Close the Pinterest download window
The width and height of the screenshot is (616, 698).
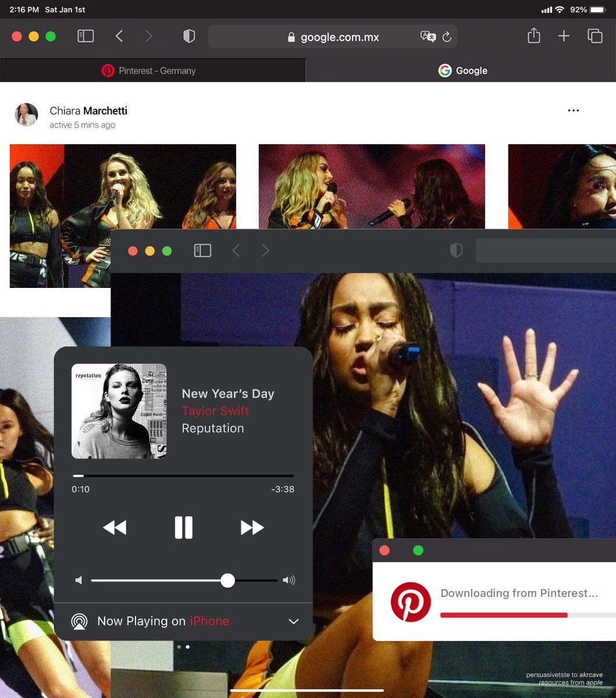pos(384,550)
